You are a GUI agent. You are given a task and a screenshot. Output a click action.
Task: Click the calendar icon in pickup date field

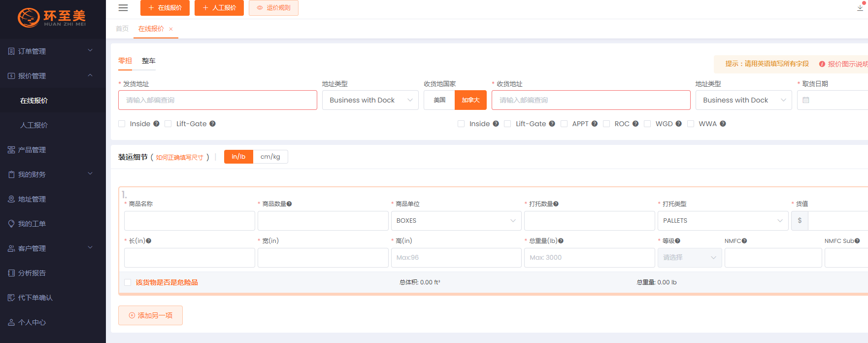coord(806,100)
